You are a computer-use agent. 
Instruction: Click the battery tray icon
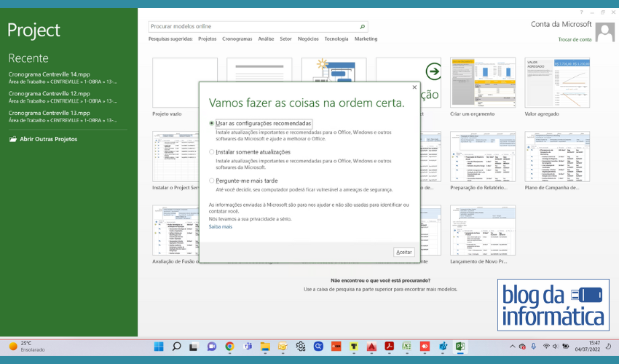pyautogui.click(x=566, y=347)
